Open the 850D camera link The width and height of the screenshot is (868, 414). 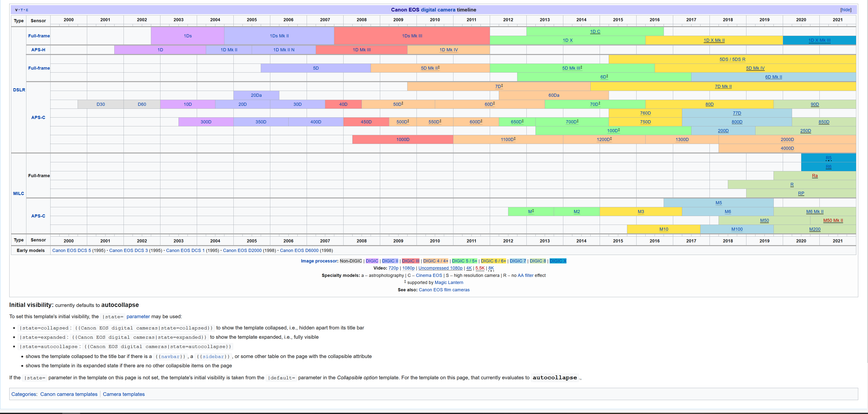[824, 122]
